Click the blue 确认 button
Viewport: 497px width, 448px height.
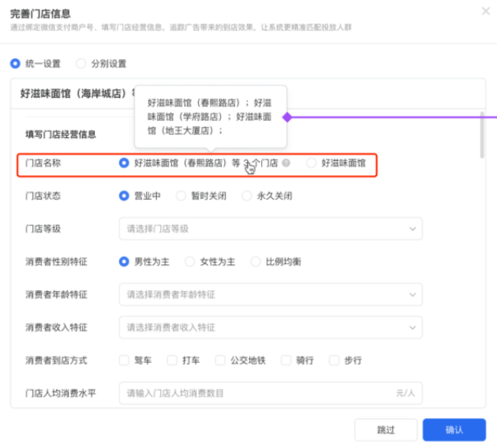tap(454, 430)
